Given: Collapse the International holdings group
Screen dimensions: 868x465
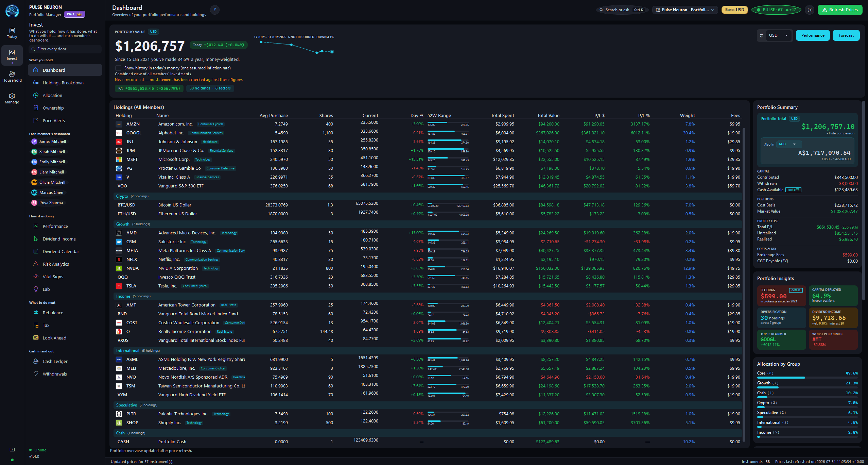Looking at the screenshot, I should point(427,351).
